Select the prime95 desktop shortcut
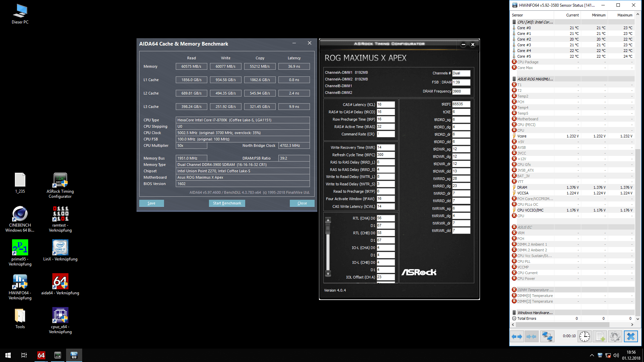This screenshot has height=362, width=644. 20,253
